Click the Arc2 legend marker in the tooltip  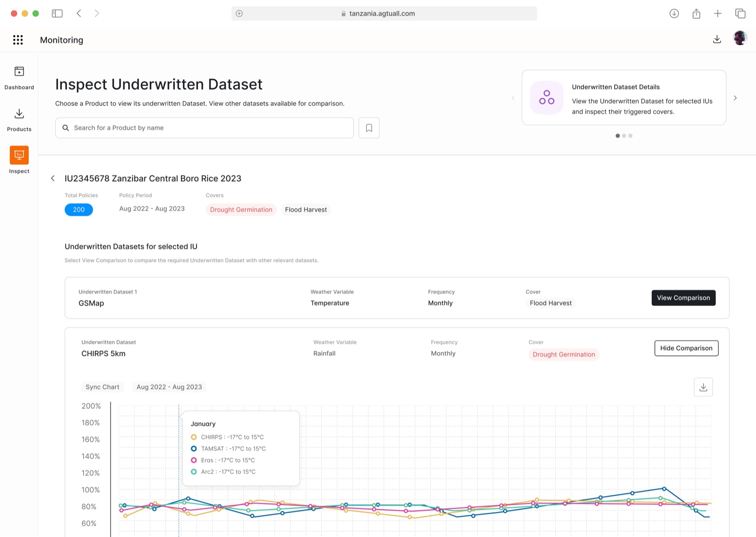click(x=194, y=472)
